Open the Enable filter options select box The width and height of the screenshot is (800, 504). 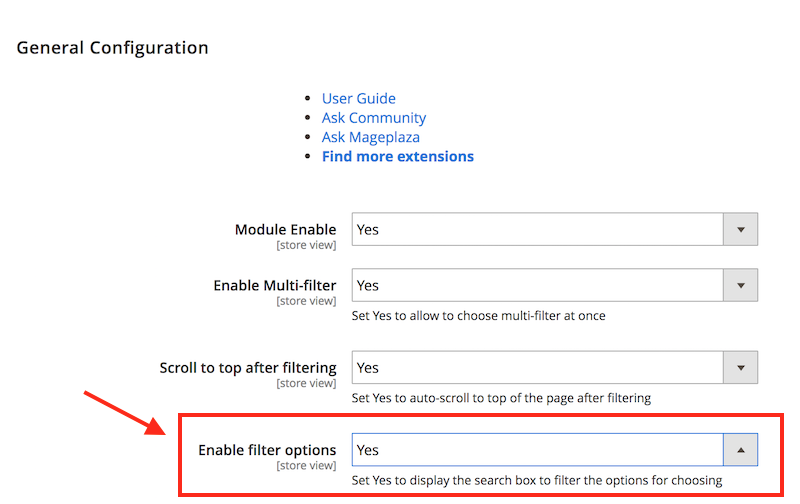[555, 450]
